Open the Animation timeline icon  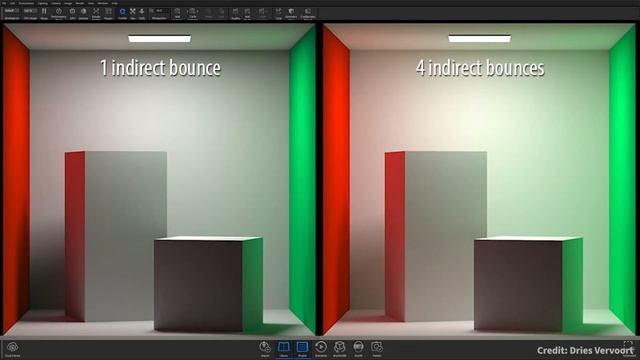click(x=321, y=347)
